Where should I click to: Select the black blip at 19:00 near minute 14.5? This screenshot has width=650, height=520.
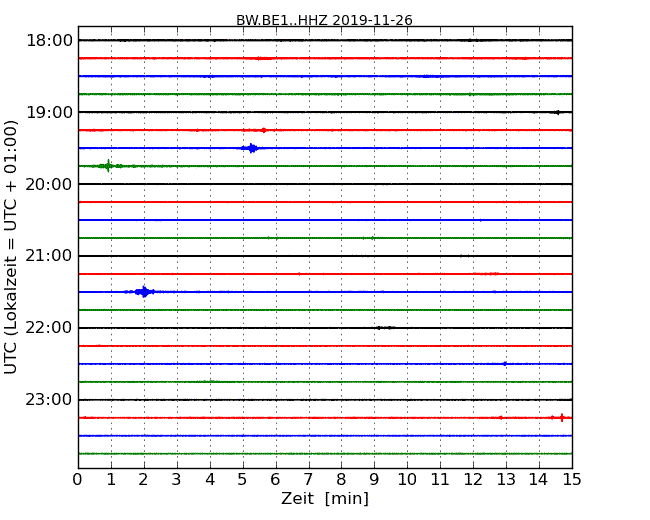557,112
